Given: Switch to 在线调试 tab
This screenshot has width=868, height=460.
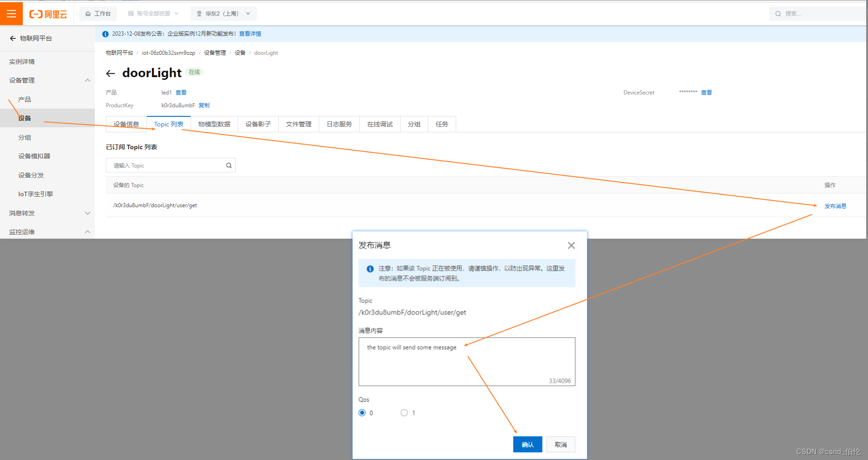Looking at the screenshot, I should click(380, 124).
